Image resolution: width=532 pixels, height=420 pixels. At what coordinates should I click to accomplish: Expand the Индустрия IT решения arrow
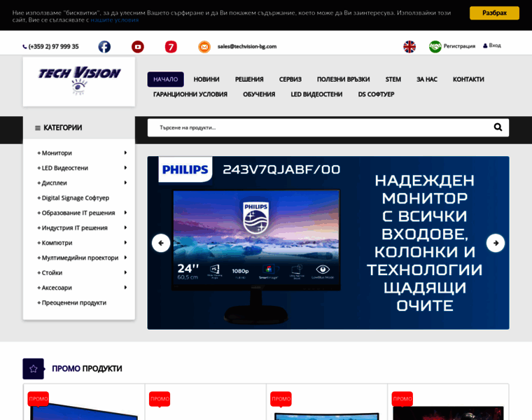click(x=125, y=227)
